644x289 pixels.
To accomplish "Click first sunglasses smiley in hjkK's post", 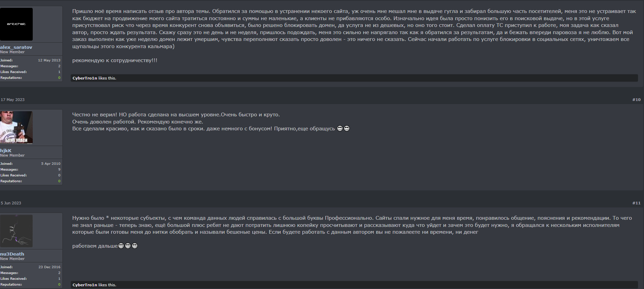I will click(x=340, y=128).
